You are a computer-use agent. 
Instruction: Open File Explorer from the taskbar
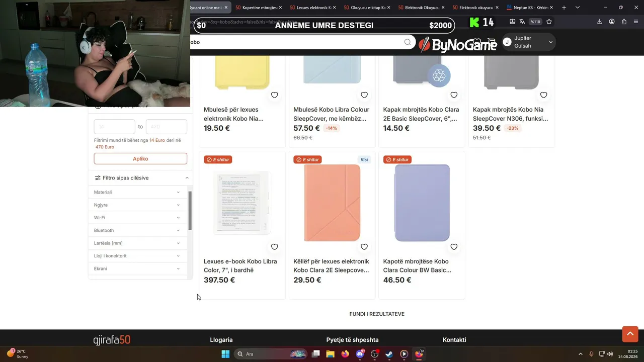[x=330, y=354]
